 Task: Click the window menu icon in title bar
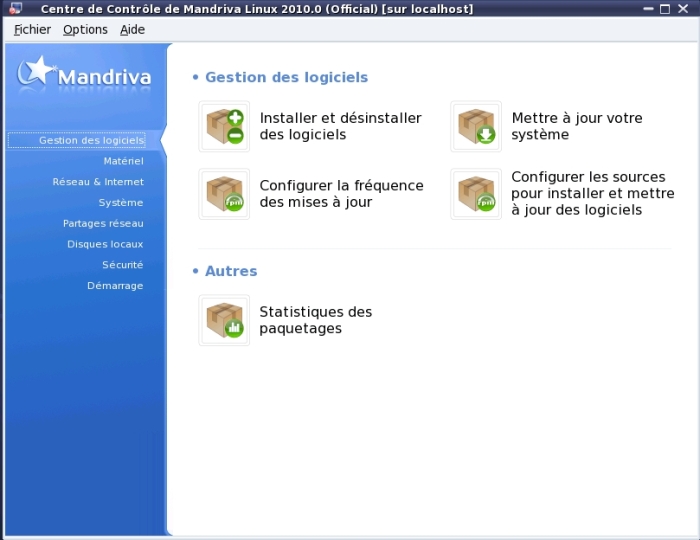point(14,9)
